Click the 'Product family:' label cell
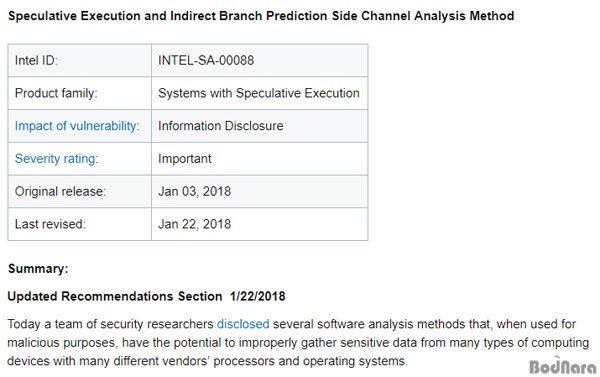Screen dimensions: 600x377 (80, 93)
